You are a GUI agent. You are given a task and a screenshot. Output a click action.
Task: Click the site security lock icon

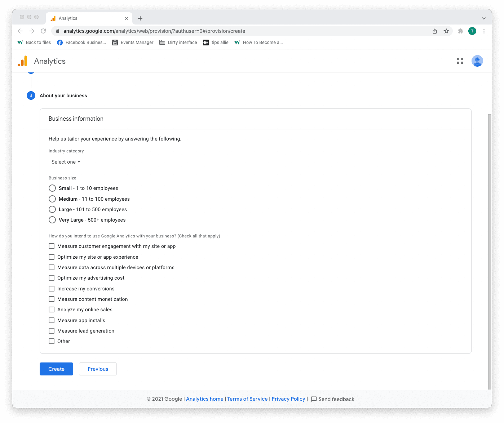[x=58, y=31]
